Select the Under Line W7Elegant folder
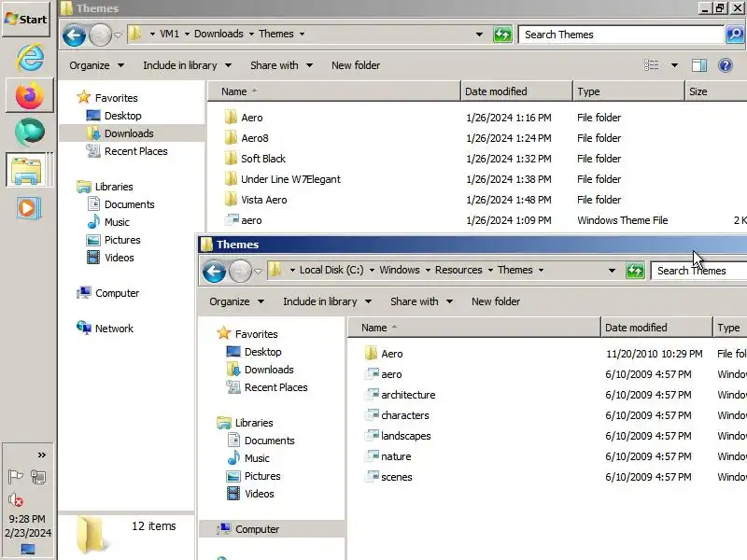Screen dimensions: 747x560 pos(290,179)
